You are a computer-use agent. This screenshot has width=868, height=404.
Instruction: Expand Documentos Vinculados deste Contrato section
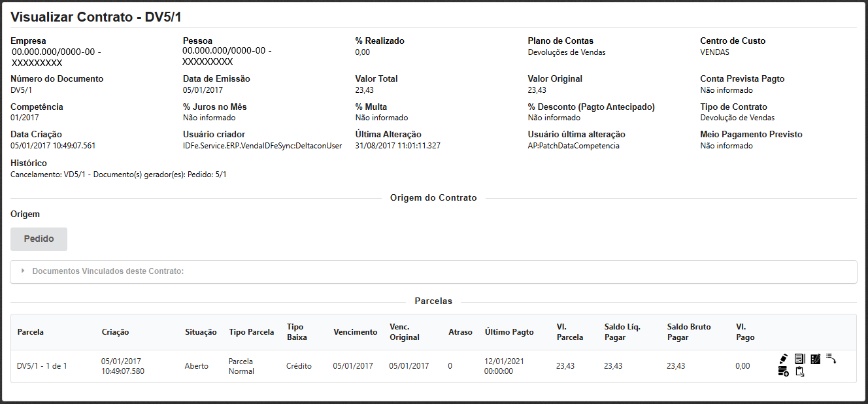click(x=108, y=271)
